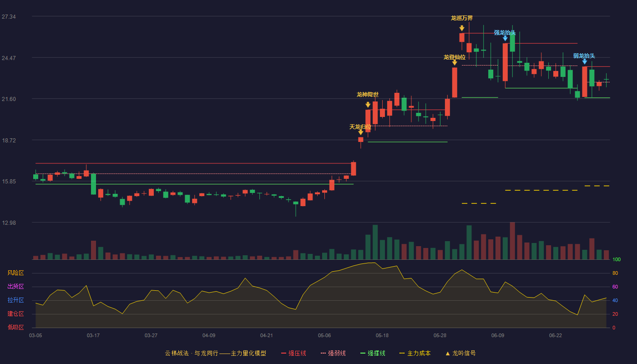Select the 龙登仙位 label text
637x364 pixels.
tap(455, 57)
